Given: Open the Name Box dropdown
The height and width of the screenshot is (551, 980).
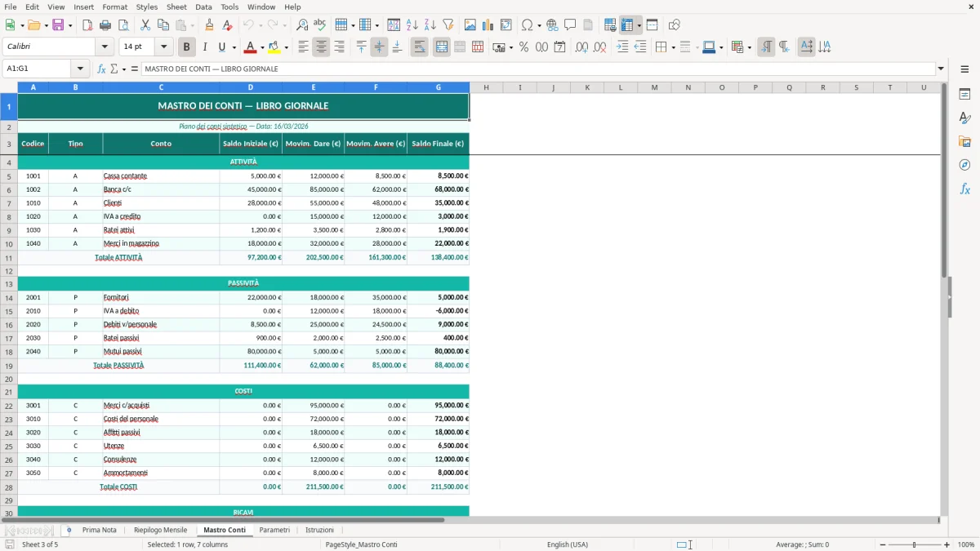Looking at the screenshot, I should click(x=80, y=69).
